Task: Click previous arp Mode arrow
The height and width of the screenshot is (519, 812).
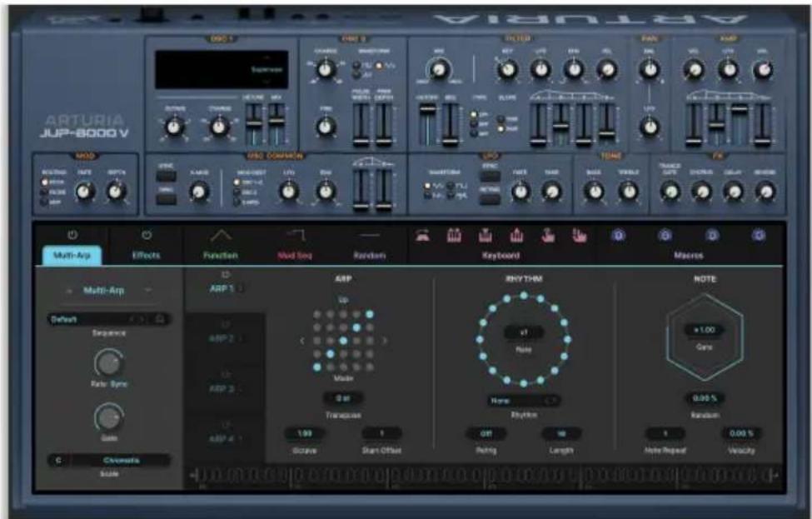Action: click(302, 341)
